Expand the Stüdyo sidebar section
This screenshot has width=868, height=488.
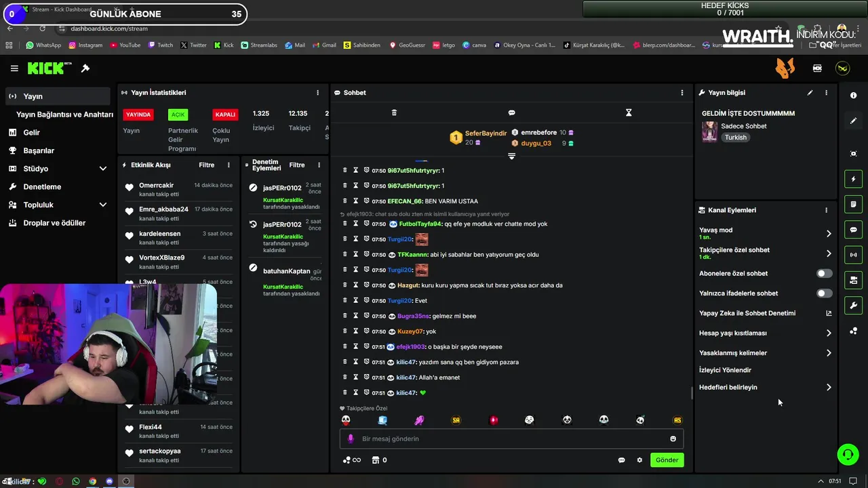coord(103,169)
